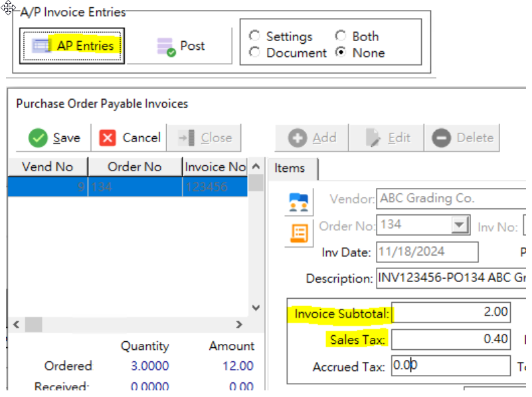Click the red X Cancel icon
This screenshot has width=532, height=397.
[108, 137]
